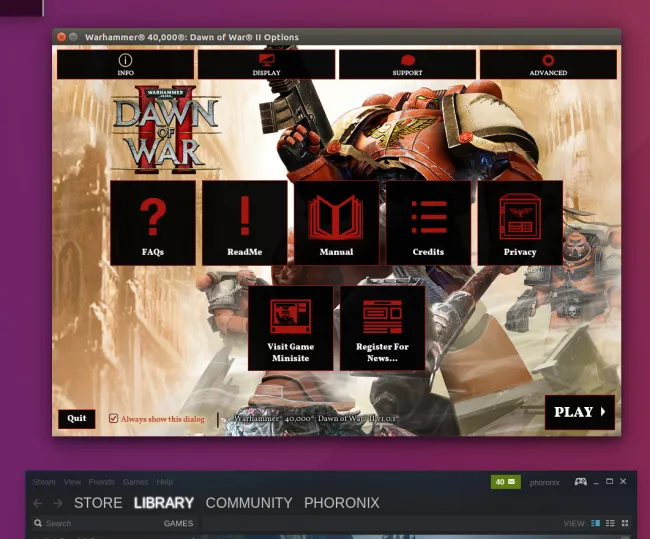Open the green 40 notifications inbox
Viewport: 650px width, 539px height.
tap(505, 482)
